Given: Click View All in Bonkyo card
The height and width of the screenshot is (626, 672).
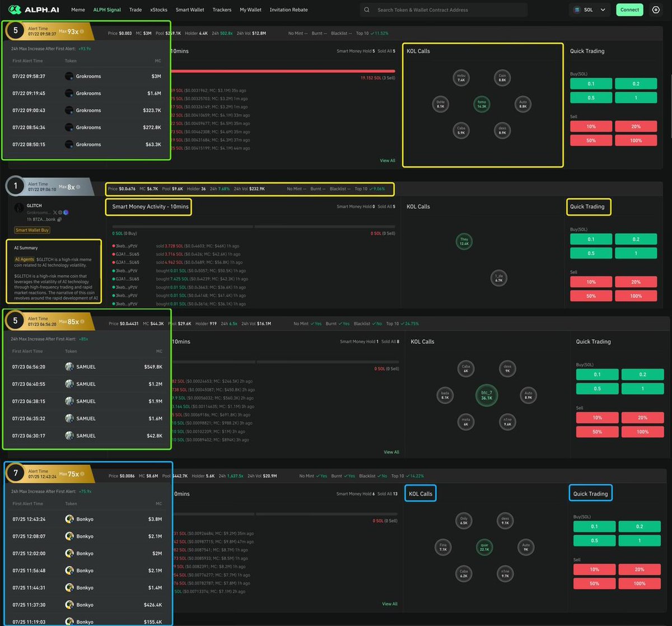Looking at the screenshot, I should click(390, 604).
